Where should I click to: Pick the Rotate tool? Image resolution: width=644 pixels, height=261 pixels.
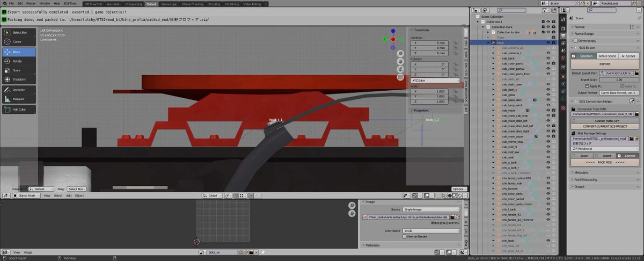pyautogui.click(x=19, y=61)
